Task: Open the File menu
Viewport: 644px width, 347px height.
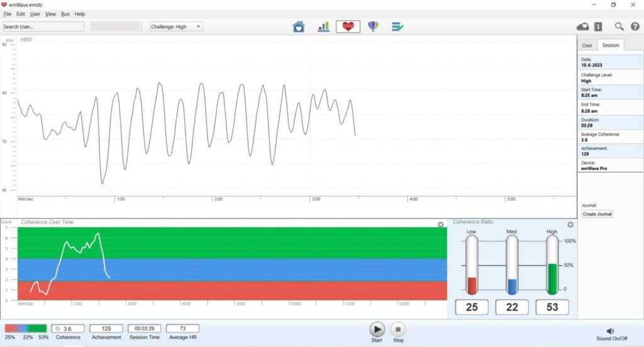Action: click(8, 14)
